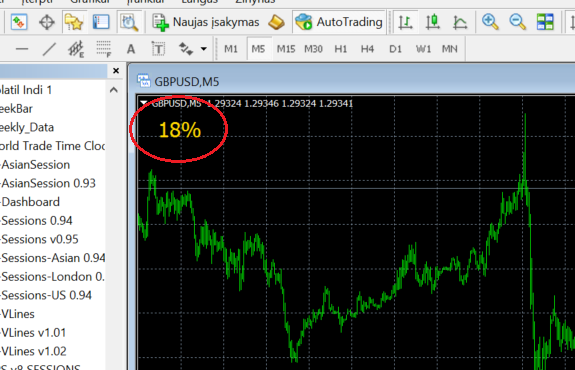Screen dimensions: 575x370
Task: Open the Navigator favorites star-folder icon
Action: tap(73, 22)
